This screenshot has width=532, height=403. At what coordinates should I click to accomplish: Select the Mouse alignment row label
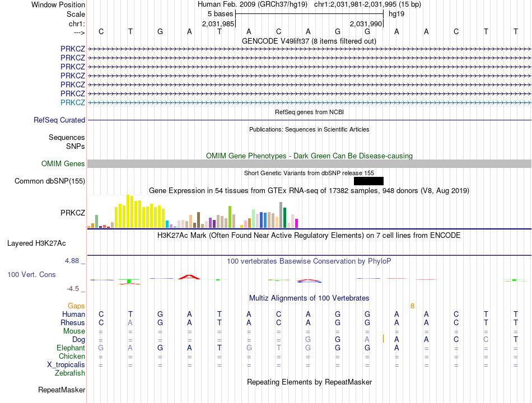click(x=74, y=331)
